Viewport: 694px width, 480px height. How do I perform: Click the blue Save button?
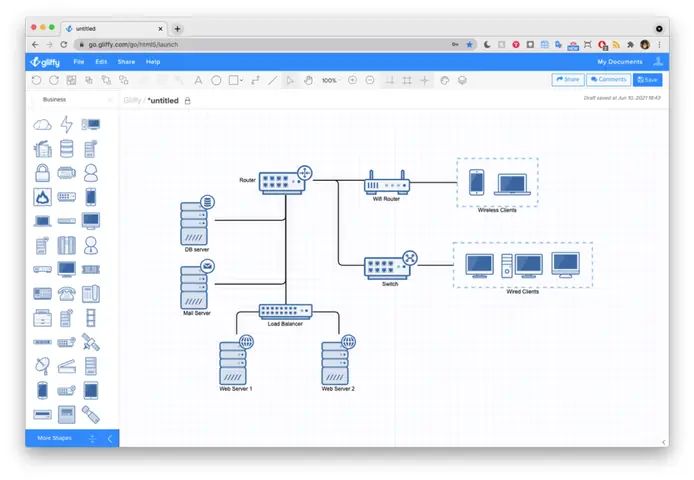pos(648,80)
